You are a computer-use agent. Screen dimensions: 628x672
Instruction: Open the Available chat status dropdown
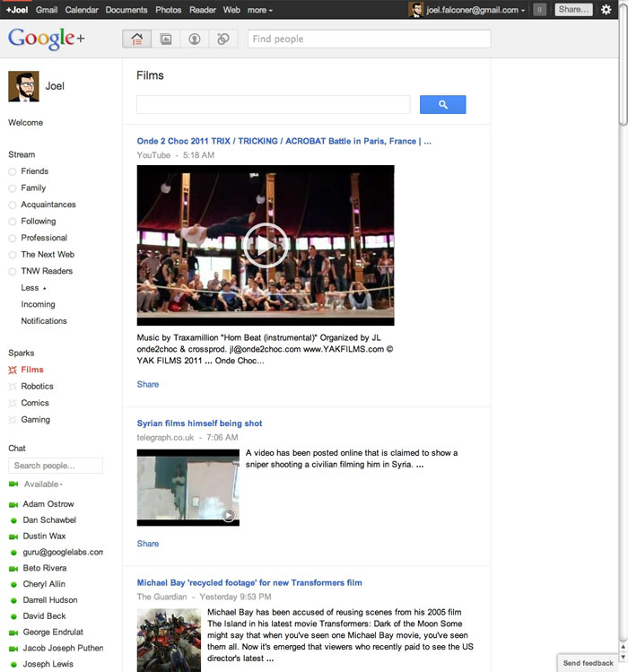tap(43, 484)
